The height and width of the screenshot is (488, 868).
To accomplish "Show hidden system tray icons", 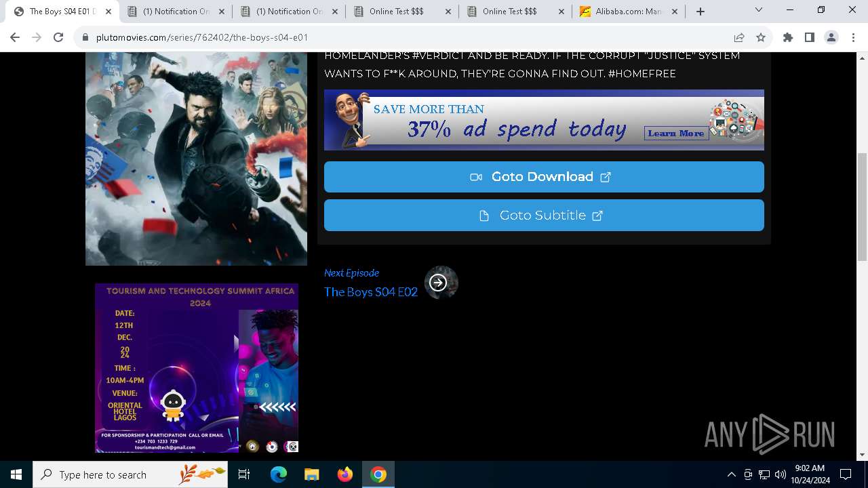I will click(731, 474).
